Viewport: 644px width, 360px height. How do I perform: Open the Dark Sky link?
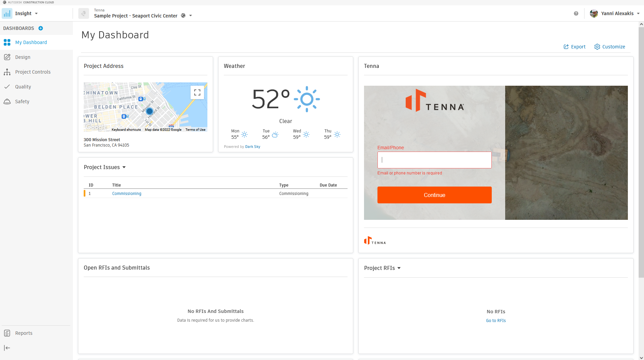253,147
